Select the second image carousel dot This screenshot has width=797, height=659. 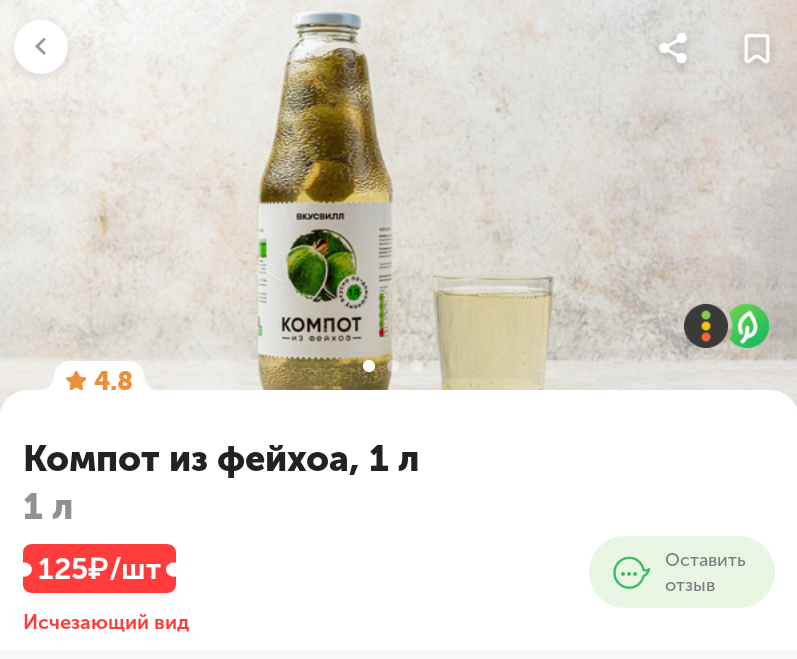pos(393,365)
